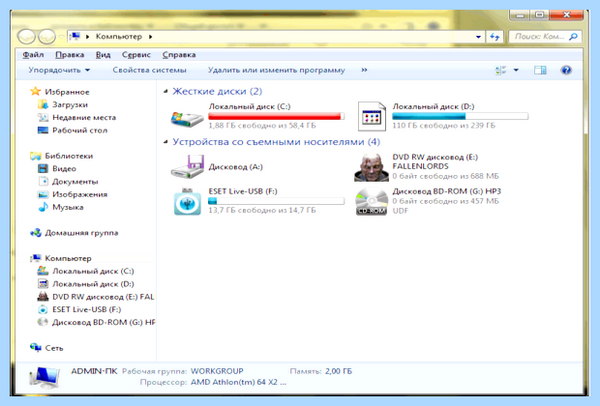Collapse the Устройства со съемными носителями group
This screenshot has height=406, width=600.
pyautogui.click(x=166, y=142)
